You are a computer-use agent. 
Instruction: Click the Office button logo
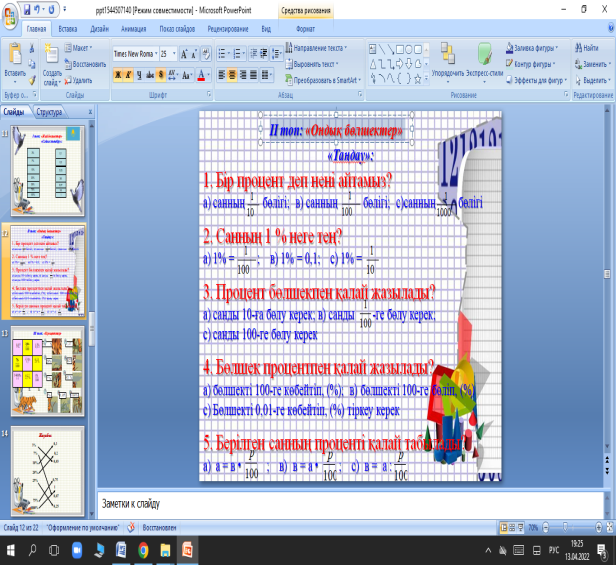click(11, 16)
